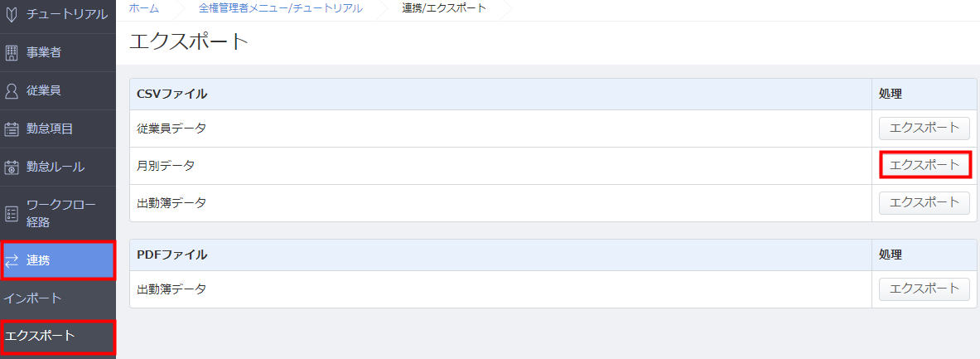Click the ワークフロー経路 list icon
Screen dimensions: 980x359
pyautogui.click(x=12, y=214)
